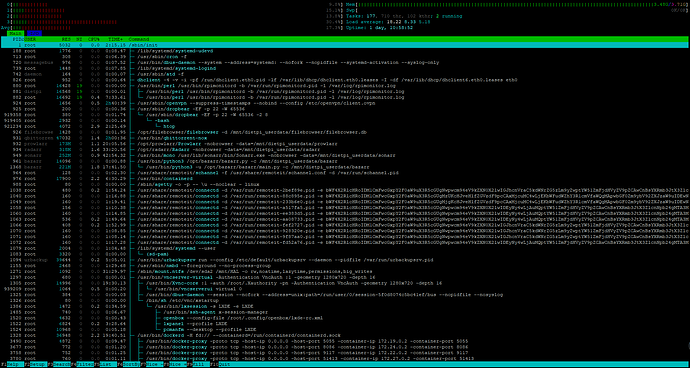Collapse the dockerd process tree branch
The height and width of the screenshot is (368, 690).
[133, 335]
